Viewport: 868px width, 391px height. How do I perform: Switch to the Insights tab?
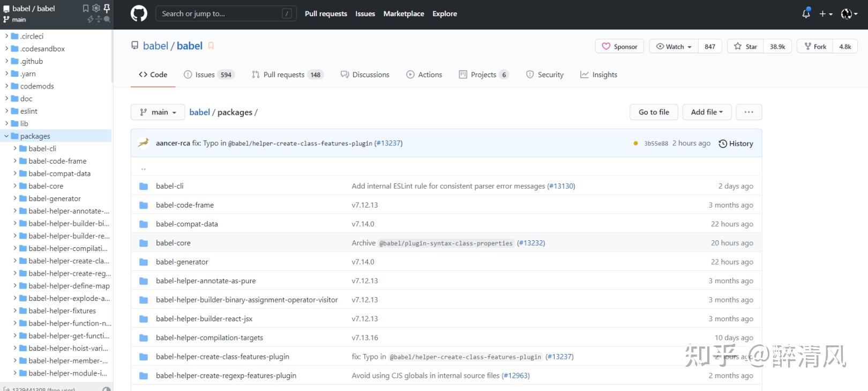[598, 75]
